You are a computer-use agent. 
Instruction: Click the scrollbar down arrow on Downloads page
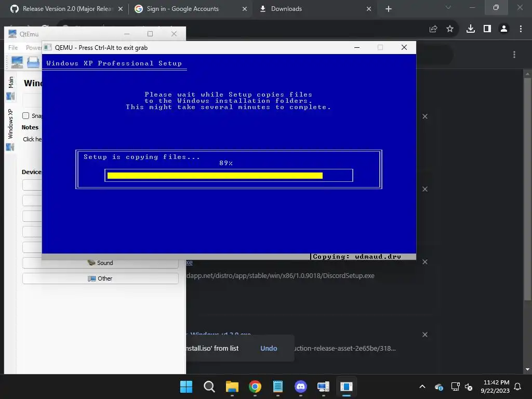pyautogui.click(x=527, y=369)
